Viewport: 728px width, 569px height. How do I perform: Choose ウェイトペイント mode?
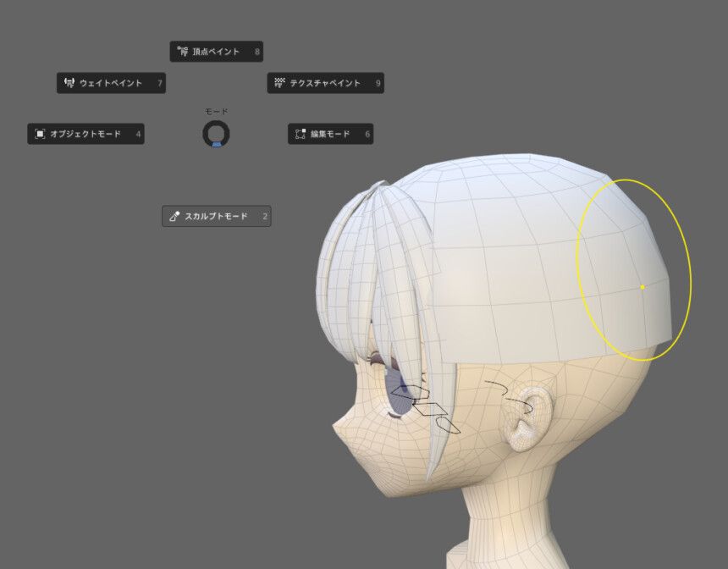tap(111, 83)
